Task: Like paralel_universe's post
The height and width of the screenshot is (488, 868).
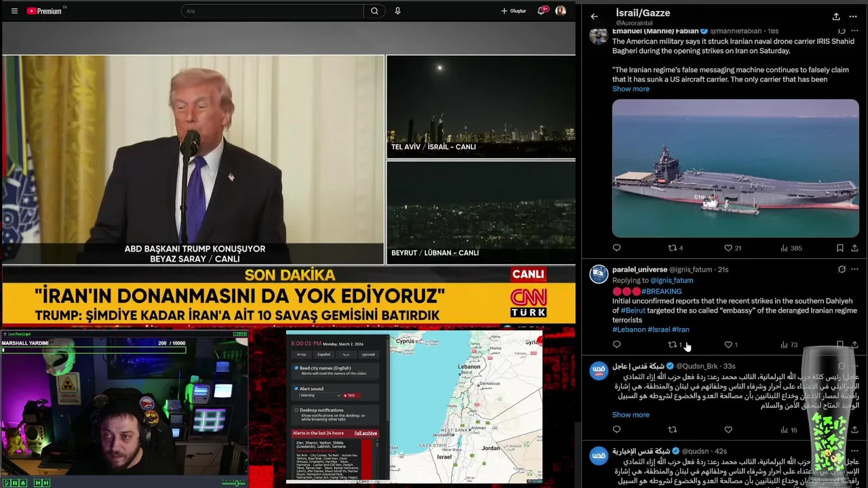Action: click(x=731, y=345)
